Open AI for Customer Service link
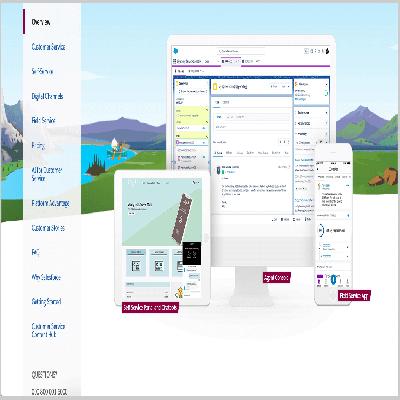Viewport: 400px width, 400px height. [47, 174]
